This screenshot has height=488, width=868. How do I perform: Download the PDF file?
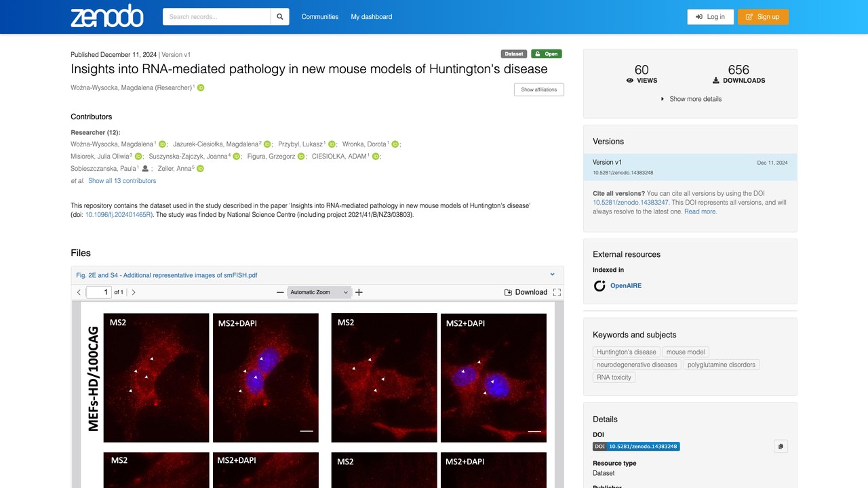[526, 292]
